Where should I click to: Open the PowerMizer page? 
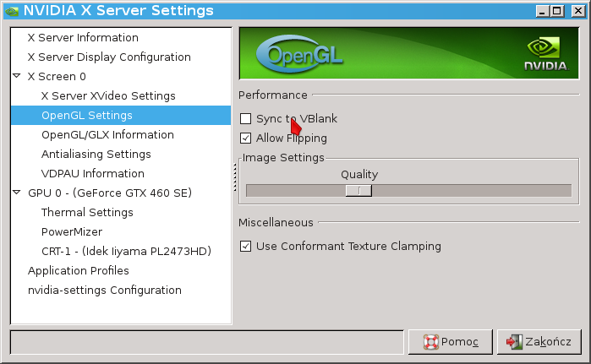72,231
